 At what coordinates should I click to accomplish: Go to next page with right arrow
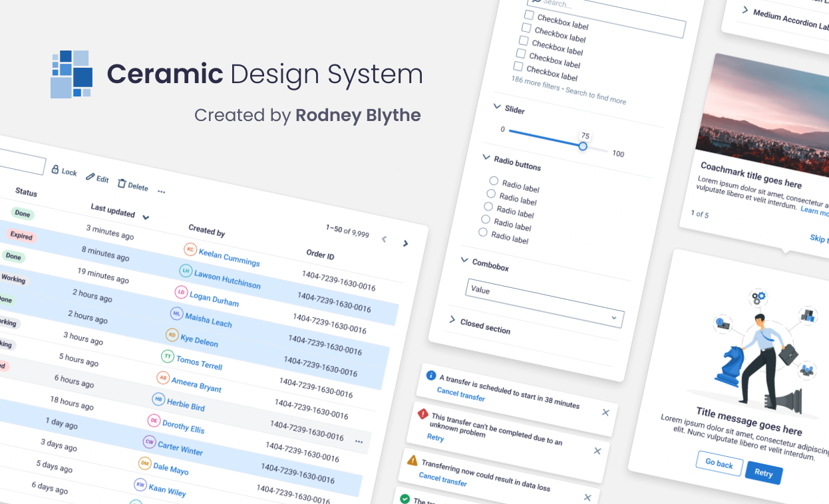click(405, 243)
